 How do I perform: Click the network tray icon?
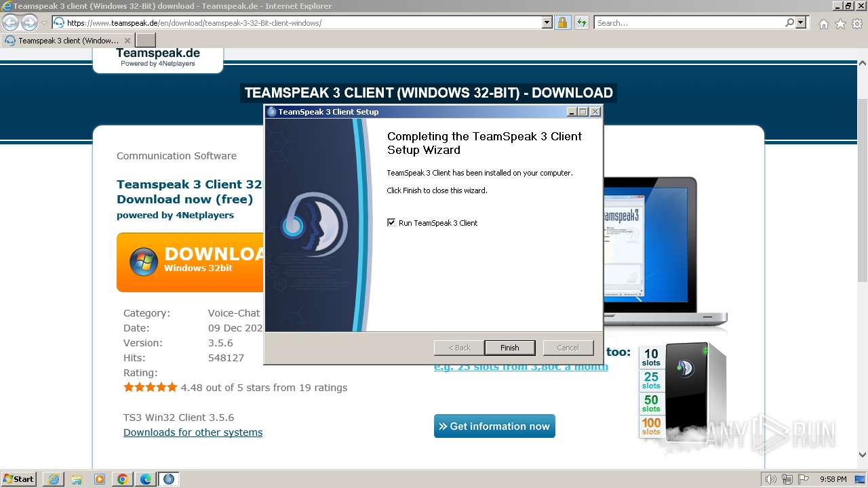point(787,479)
